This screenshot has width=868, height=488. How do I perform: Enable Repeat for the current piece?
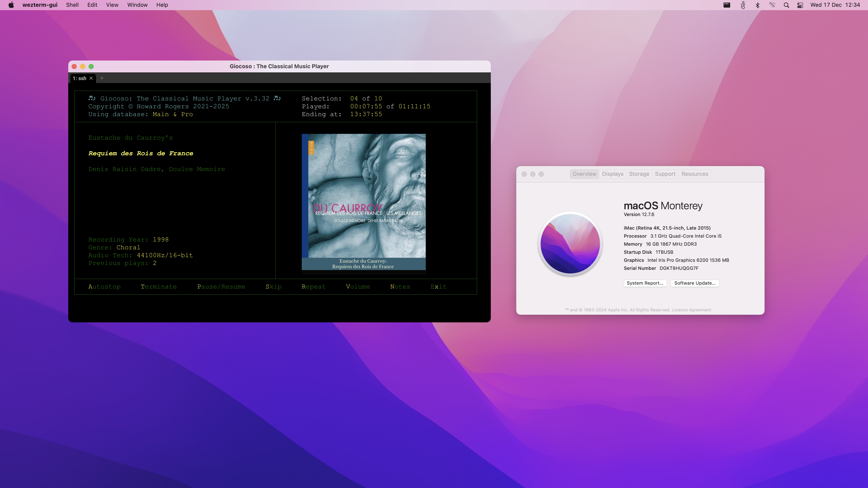[x=313, y=287]
